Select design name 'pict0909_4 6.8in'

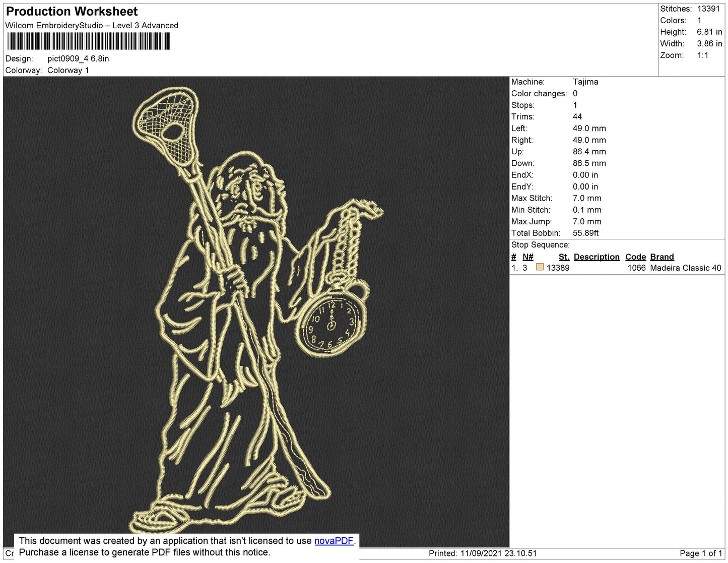tap(78, 58)
